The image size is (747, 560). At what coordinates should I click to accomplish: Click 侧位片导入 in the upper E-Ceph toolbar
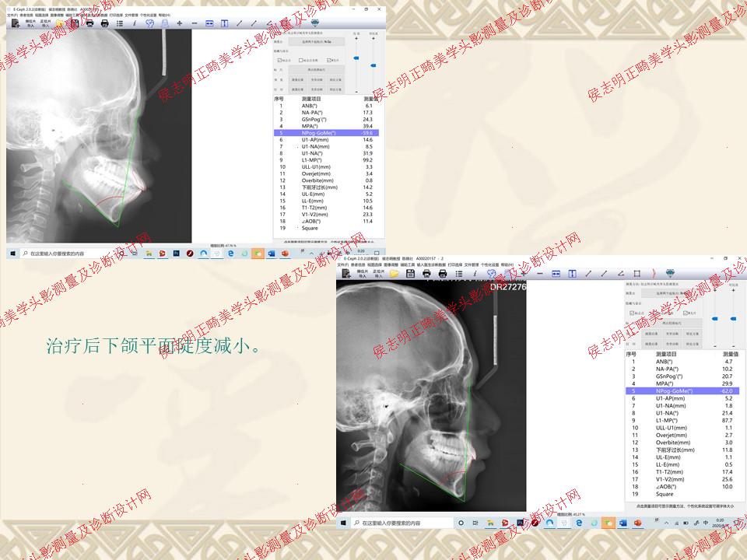[x=30, y=23]
